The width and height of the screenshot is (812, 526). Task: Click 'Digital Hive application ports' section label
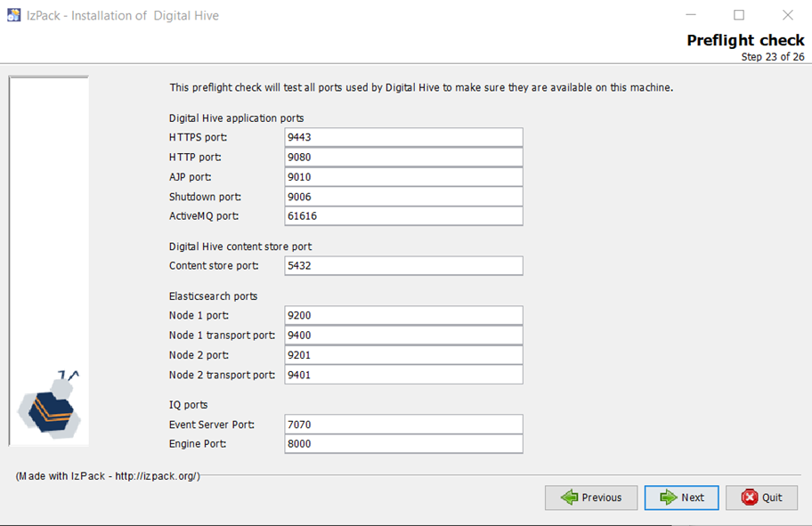[x=236, y=118]
